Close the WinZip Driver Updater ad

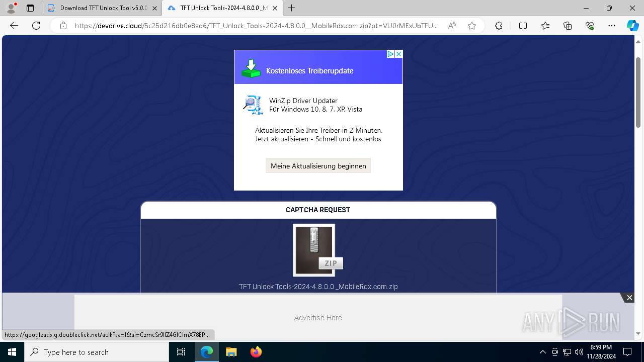398,54
